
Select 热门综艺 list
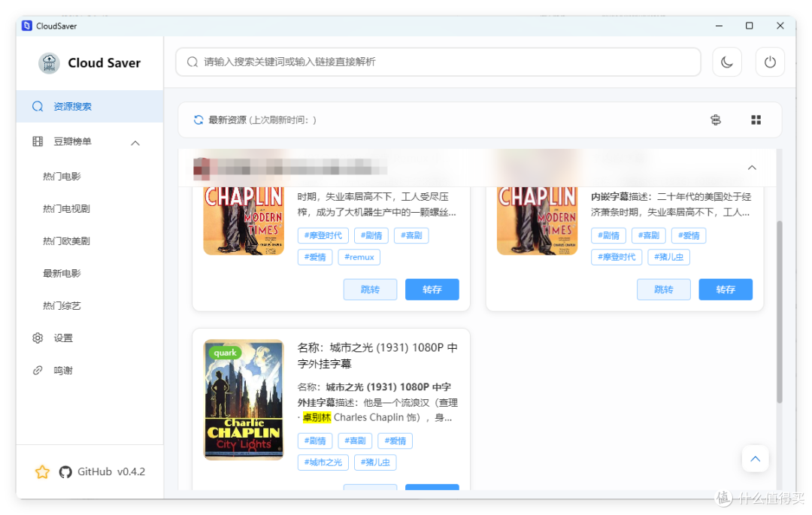(62, 306)
